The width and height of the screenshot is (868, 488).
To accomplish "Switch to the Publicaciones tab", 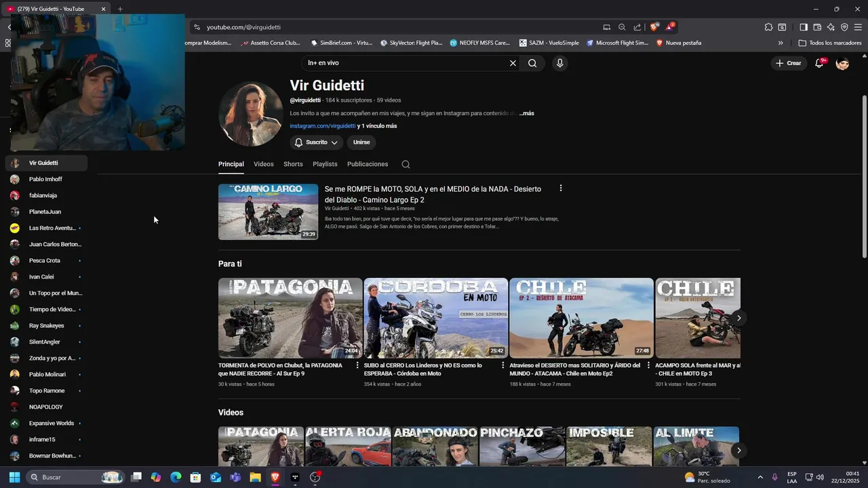I will click(x=368, y=164).
